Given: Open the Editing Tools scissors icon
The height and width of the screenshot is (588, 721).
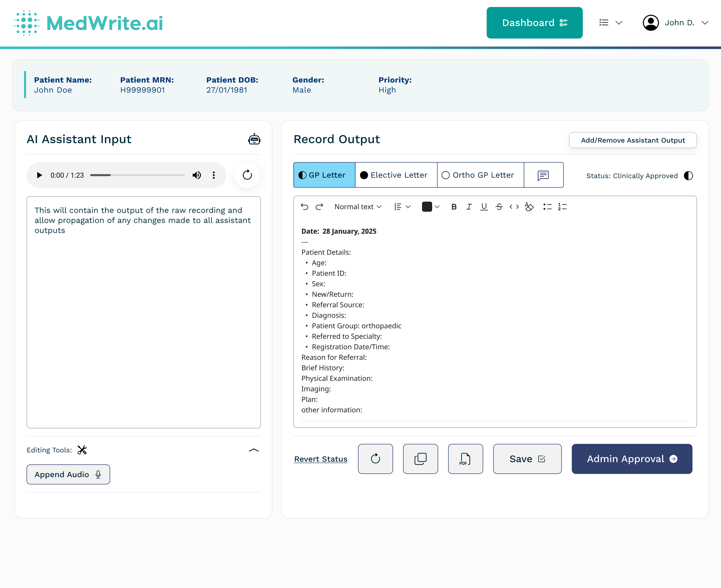Looking at the screenshot, I should tap(82, 450).
